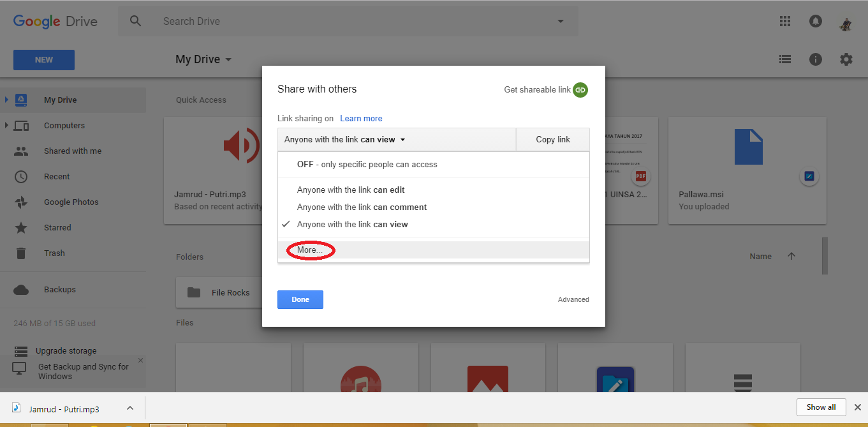
Task: Open Advanced sharing settings
Action: pyautogui.click(x=573, y=299)
